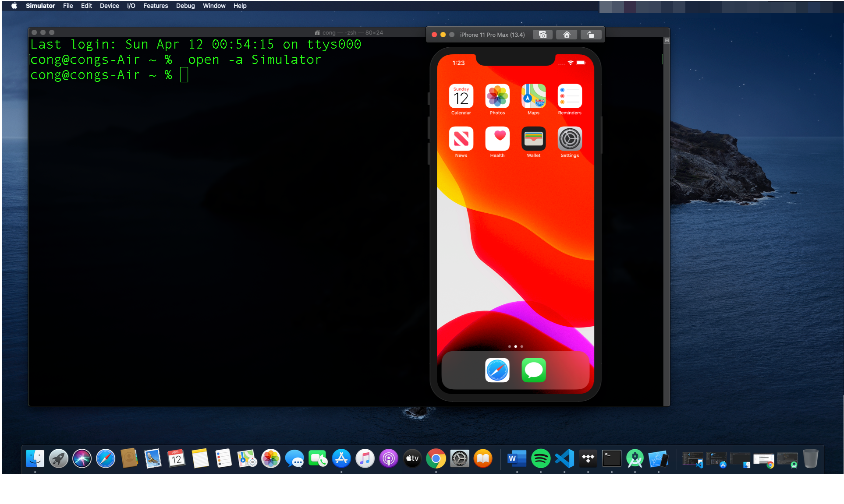Screen dimensions: 844x504
Task: Restore minimized Chrome window from Dock
Action: 764,461
